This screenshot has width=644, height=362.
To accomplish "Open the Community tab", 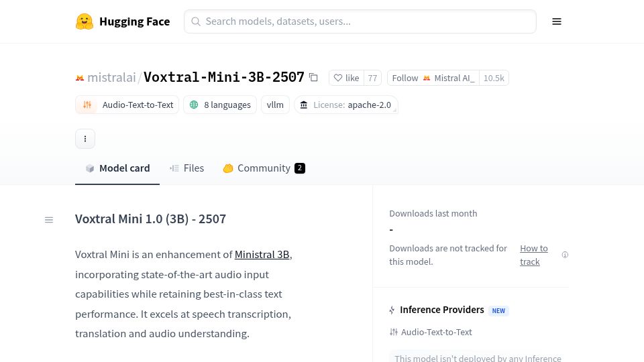I will pyautogui.click(x=264, y=168).
